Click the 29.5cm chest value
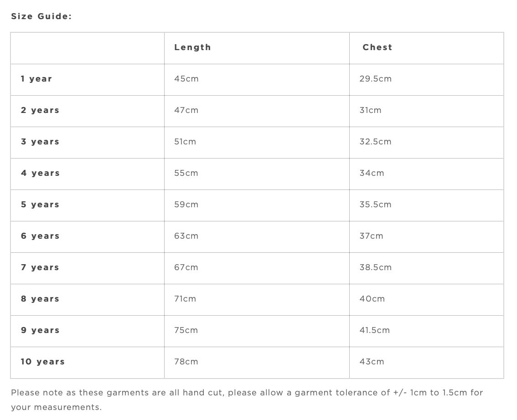Viewport: 517px width, 420px height. tap(376, 79)
